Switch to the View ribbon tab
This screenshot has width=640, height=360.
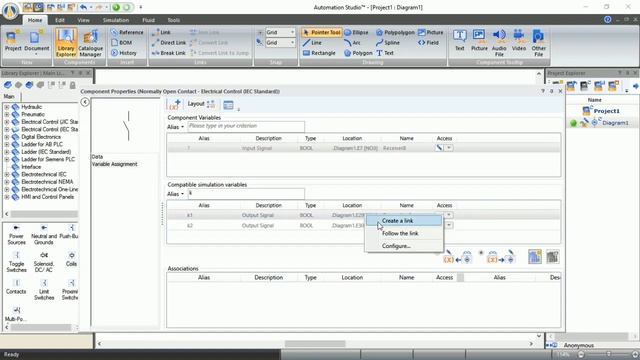83,20
